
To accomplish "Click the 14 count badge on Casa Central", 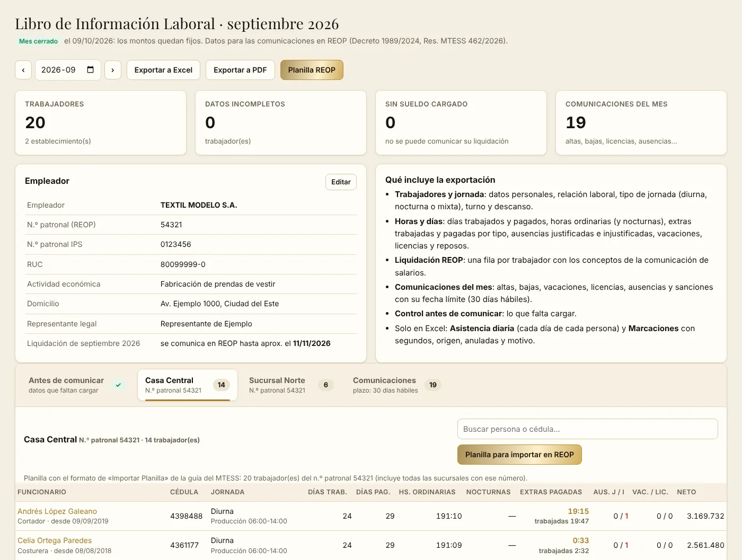I will (x=222, y=385).
